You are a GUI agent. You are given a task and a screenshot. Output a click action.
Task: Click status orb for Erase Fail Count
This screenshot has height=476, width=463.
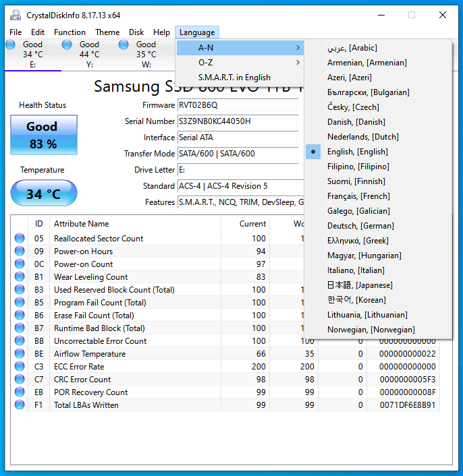pyautogui.click(x=20, y=315)
